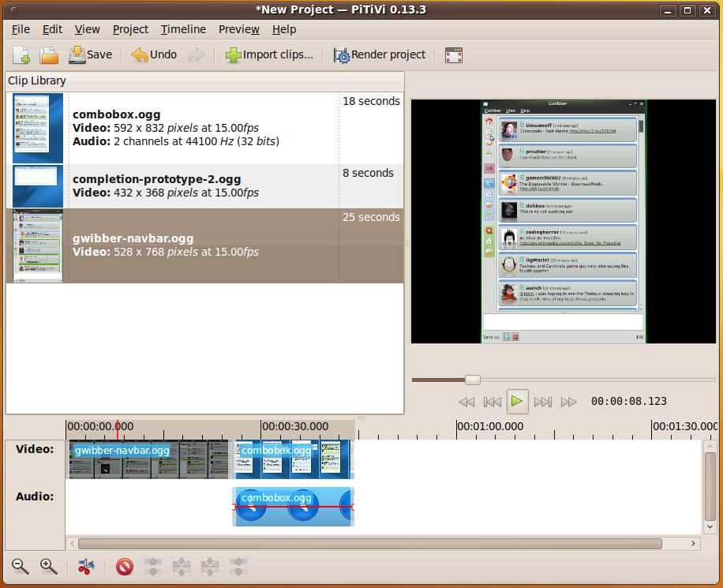This screenshot has width=723, height=588.
Task: Toggle fullscreen viewer mode icon
Action: 454,55
